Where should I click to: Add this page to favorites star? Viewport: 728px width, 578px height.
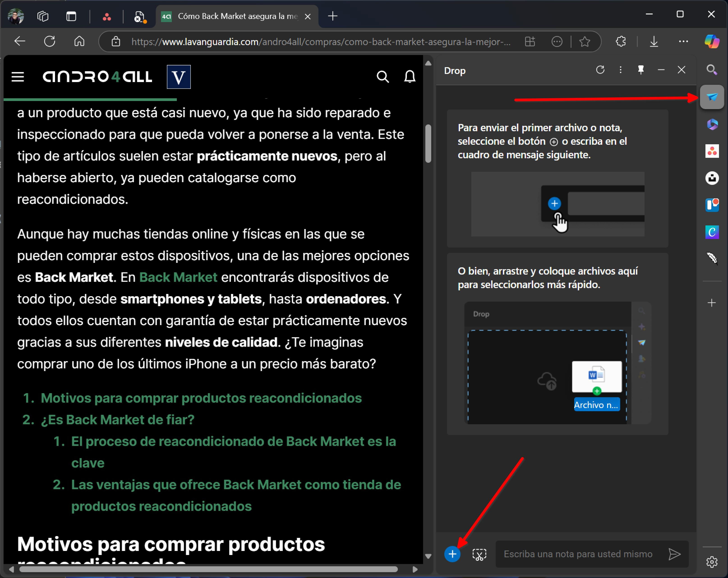(x=585, y=41)
